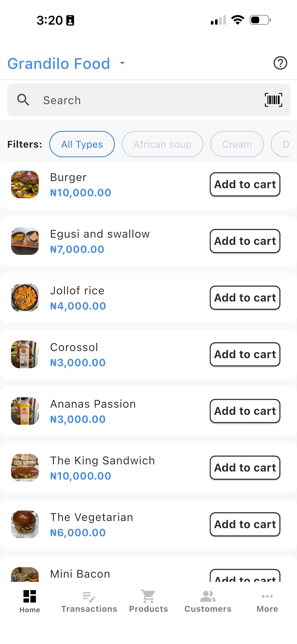Tap the search magnifier icon
Screen dimensions: 297x644
(x=23, y=100)
